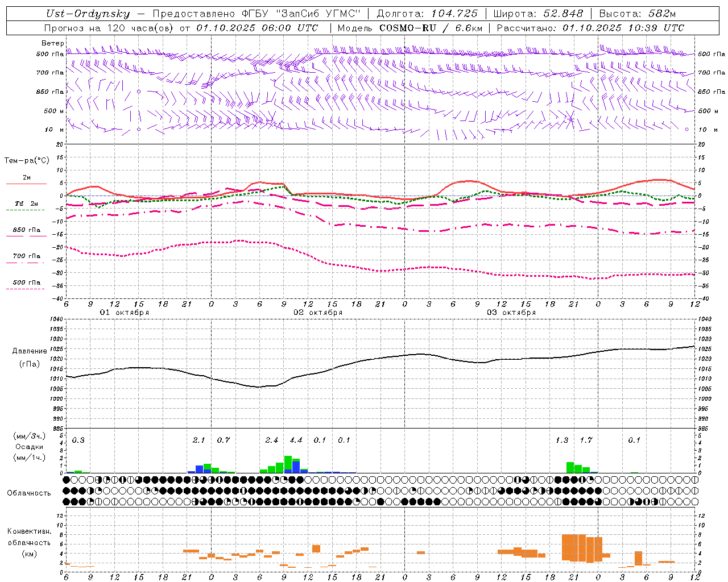Image resolution: width=728 pixels, height=582 pixels.
Task: Click the "Тем-ра(°C)" panel label
Action: click(27, 161)
